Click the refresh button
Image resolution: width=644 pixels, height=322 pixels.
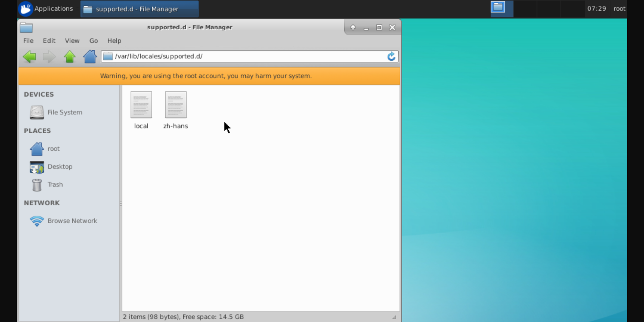391,56
